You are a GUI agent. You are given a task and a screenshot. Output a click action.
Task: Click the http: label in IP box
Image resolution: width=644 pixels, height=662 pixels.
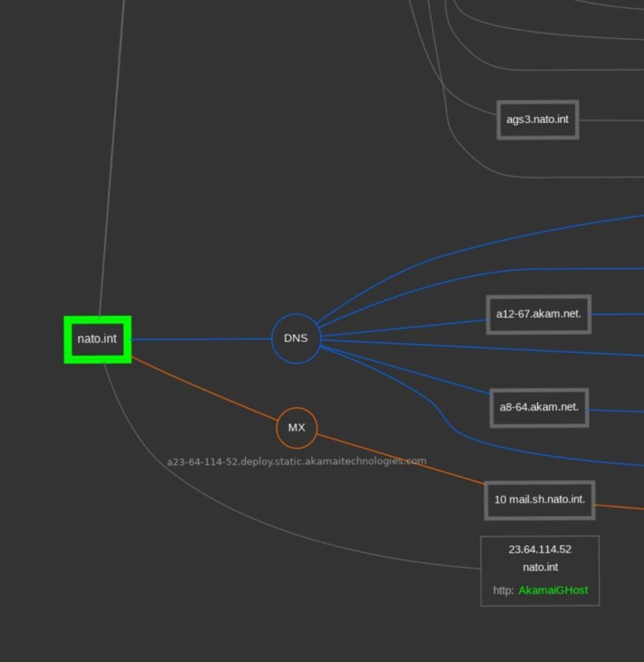[504, 590]
